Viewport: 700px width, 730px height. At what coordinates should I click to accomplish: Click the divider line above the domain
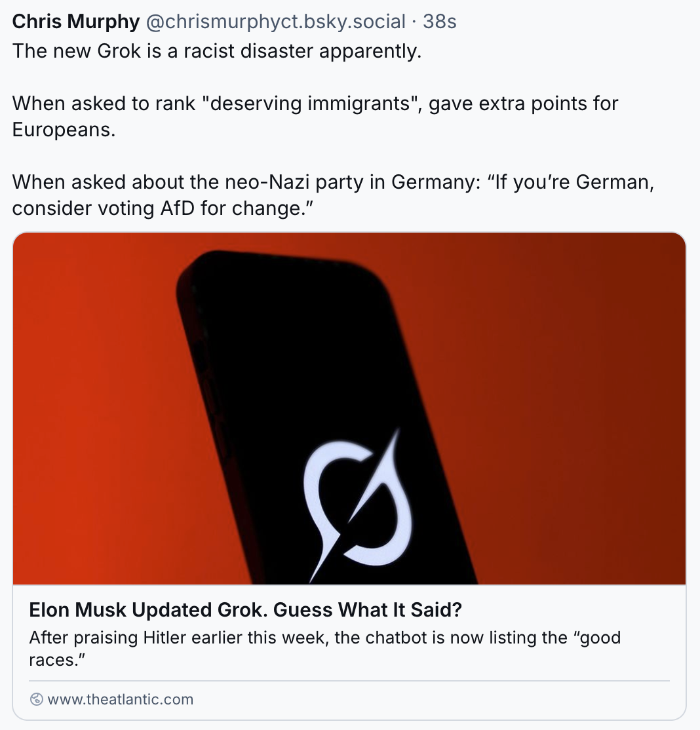click(x=349, y=681)
